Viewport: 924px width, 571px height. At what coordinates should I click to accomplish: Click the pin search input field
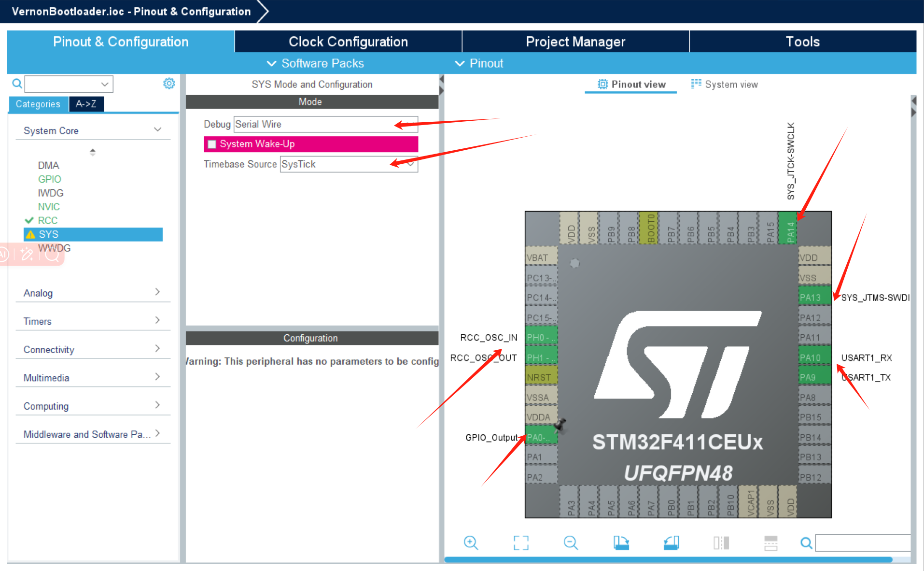pos(863,543)
